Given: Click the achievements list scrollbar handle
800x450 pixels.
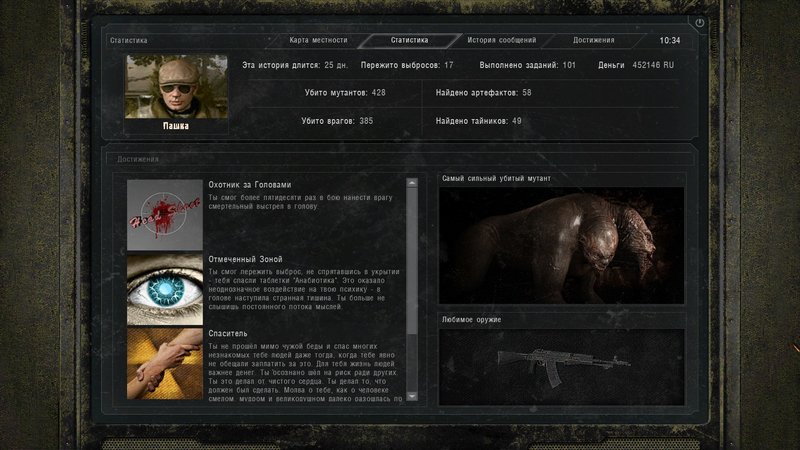Looking at the screenshot, I should (412, 260).
